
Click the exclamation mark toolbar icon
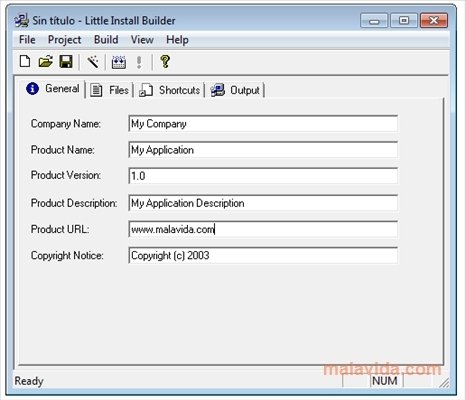click(139, 62)
